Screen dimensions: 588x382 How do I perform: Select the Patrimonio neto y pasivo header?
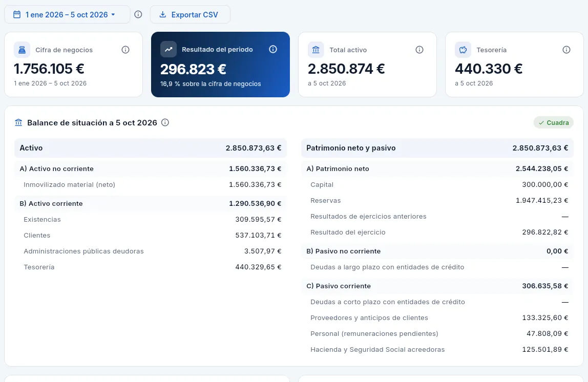437,148
